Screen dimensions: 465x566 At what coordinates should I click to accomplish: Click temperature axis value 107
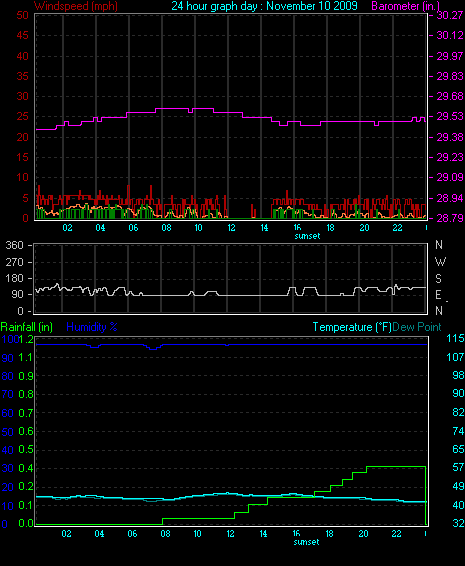pos(455,357)
